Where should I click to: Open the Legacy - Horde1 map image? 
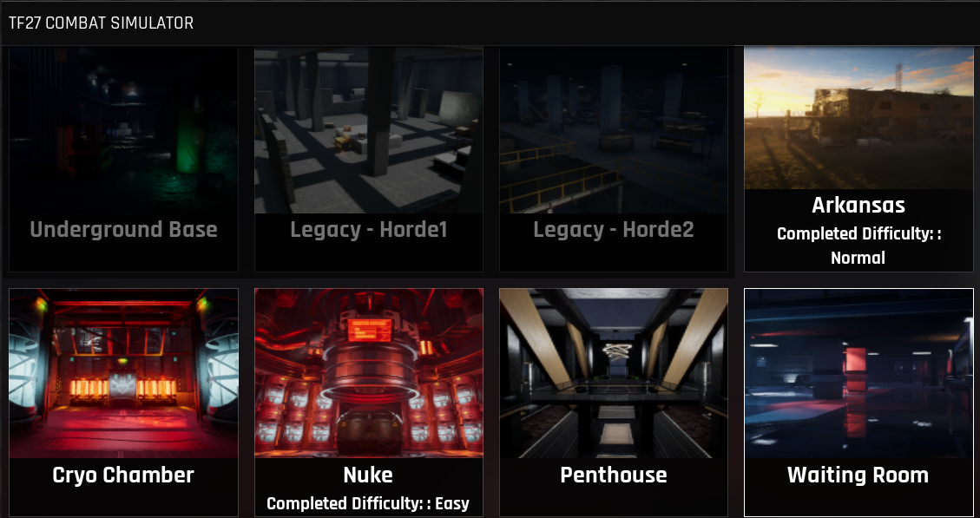tap(369, 130)
